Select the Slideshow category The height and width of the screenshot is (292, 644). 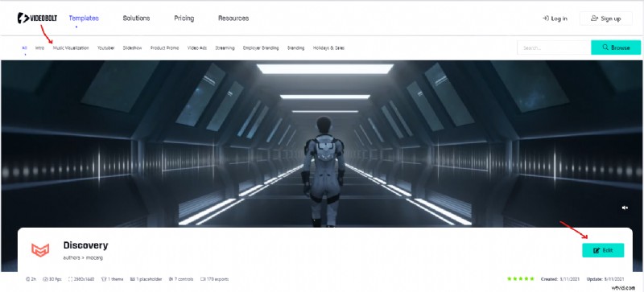[x=132, y=48]
